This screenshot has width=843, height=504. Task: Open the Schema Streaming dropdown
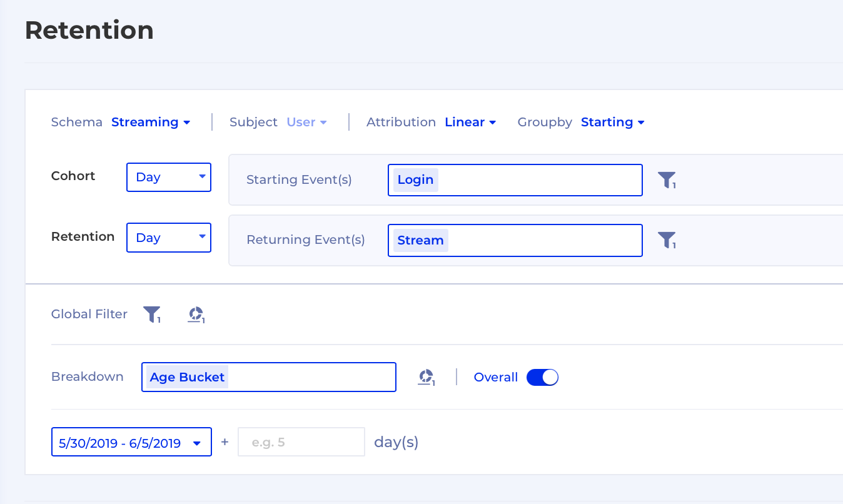click(x=151, y=122)
